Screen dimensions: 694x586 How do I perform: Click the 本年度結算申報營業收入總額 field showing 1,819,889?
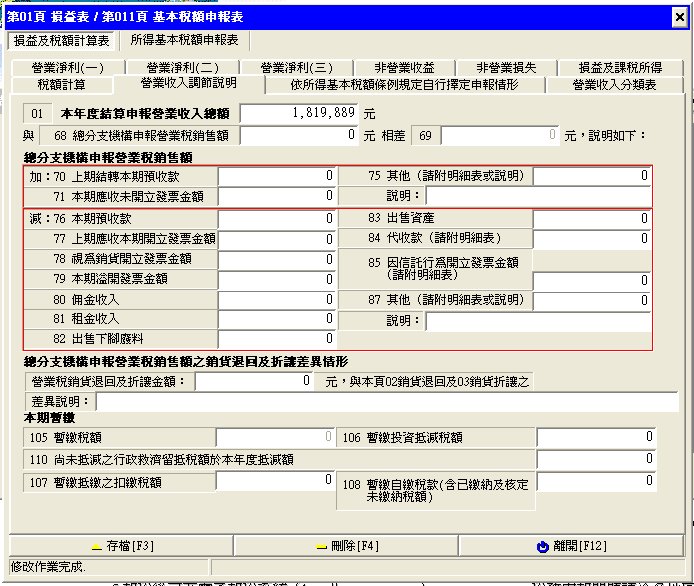coord(299,113)
